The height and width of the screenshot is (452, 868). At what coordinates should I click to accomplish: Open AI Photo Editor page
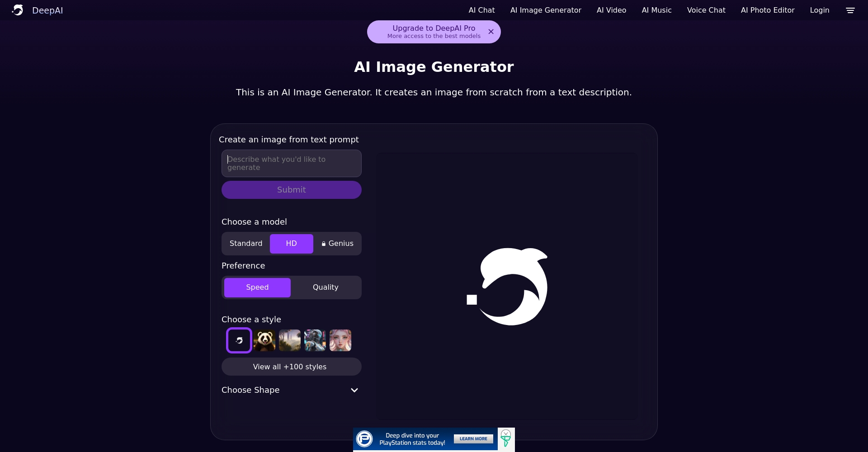point(768,10)
